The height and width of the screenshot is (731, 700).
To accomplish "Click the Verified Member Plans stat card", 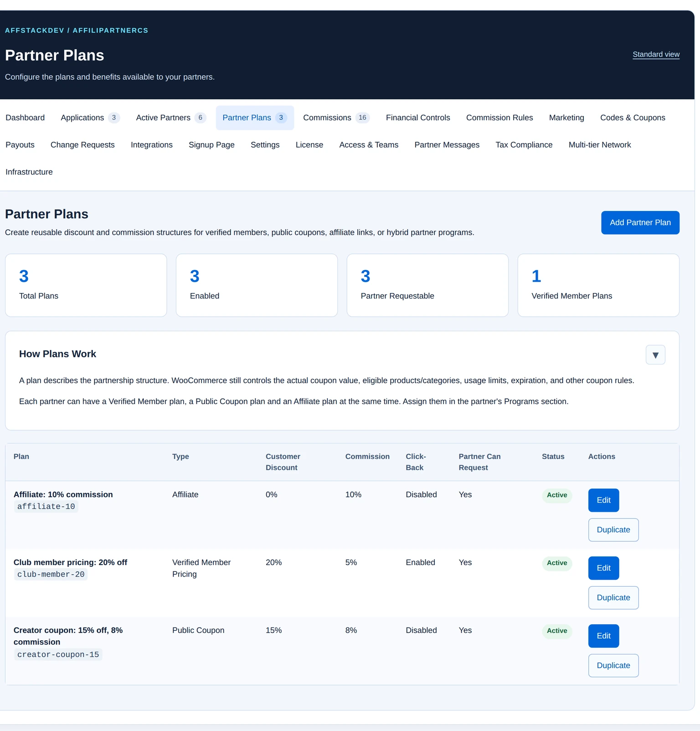I will click(598, 285).
